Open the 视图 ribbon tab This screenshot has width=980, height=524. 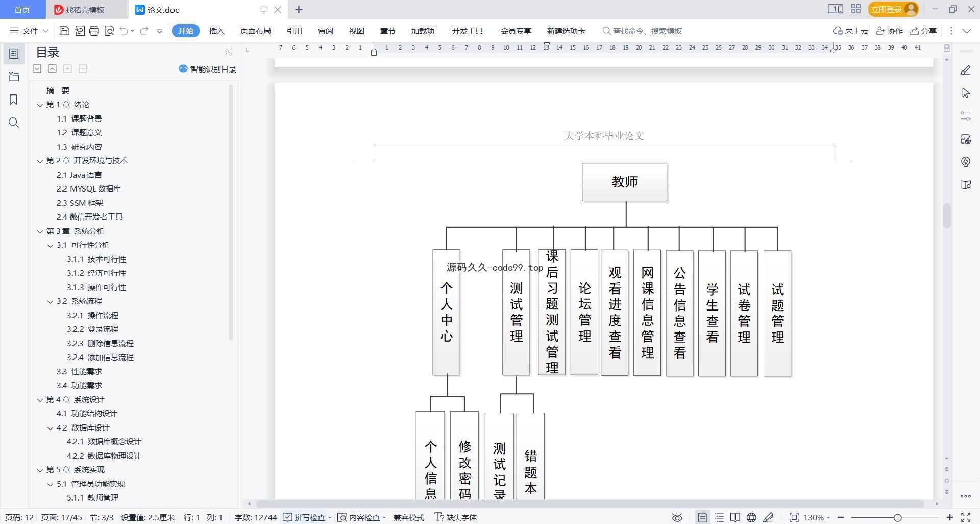tap(357, 31)
